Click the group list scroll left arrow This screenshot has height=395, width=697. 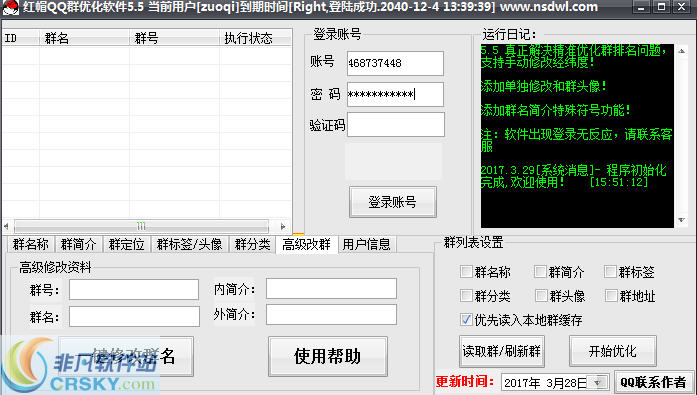(6, 227)
